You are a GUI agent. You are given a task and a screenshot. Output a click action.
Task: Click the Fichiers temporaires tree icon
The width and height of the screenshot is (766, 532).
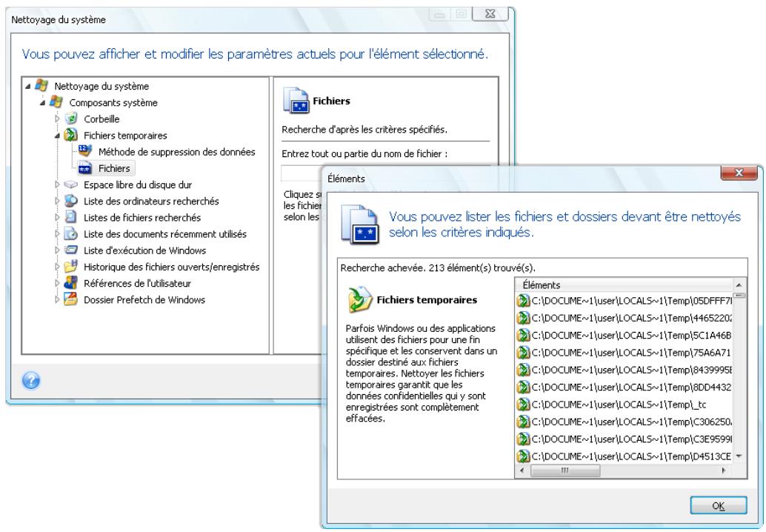[x=71, y=135]
